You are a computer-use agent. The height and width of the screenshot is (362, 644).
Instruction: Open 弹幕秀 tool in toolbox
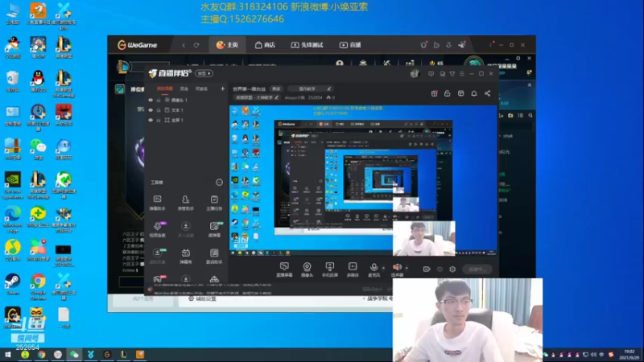(x=186, y=256)
